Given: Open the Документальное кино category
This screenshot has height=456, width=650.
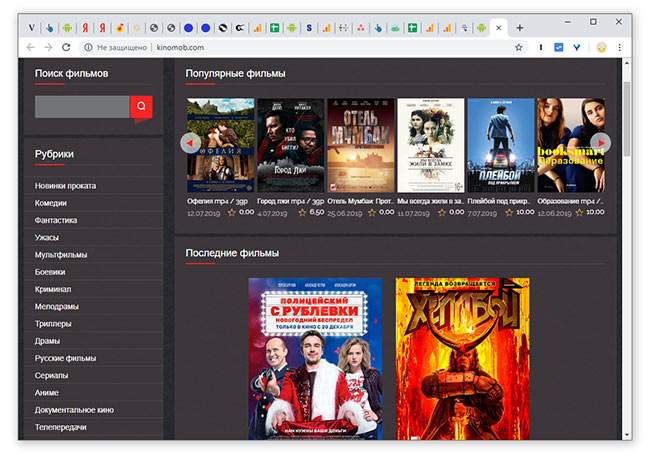Looking at the screenshot, I should tap(74, 410).
